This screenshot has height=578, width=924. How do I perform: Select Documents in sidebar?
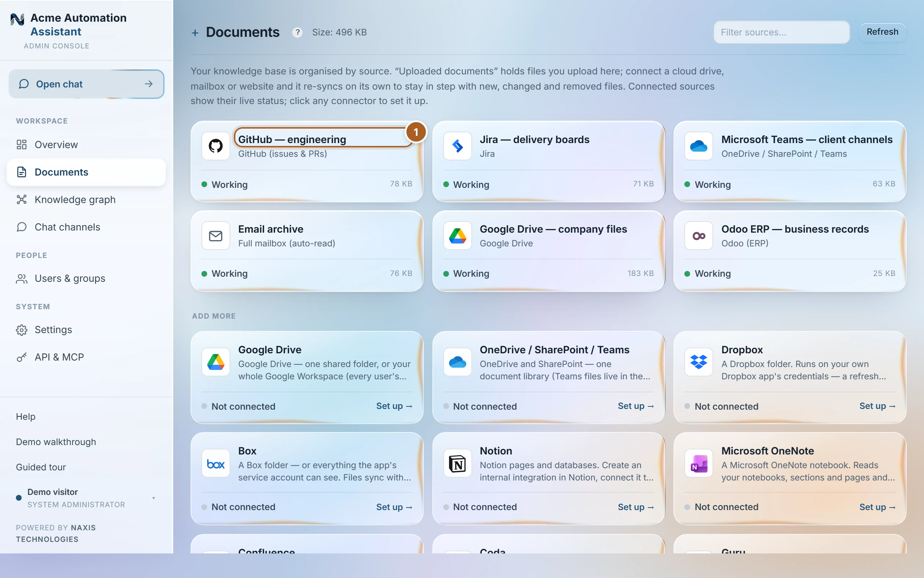point(86,172)
